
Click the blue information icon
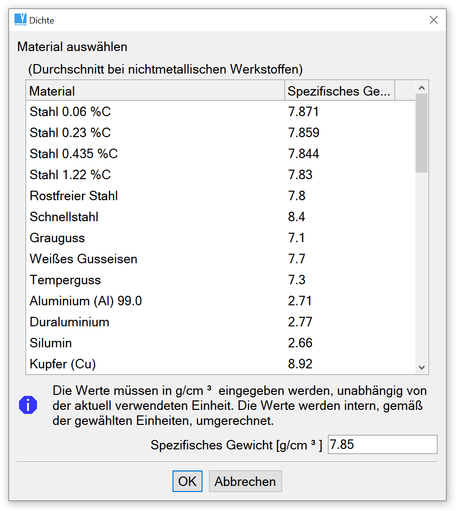coord(28,405)
